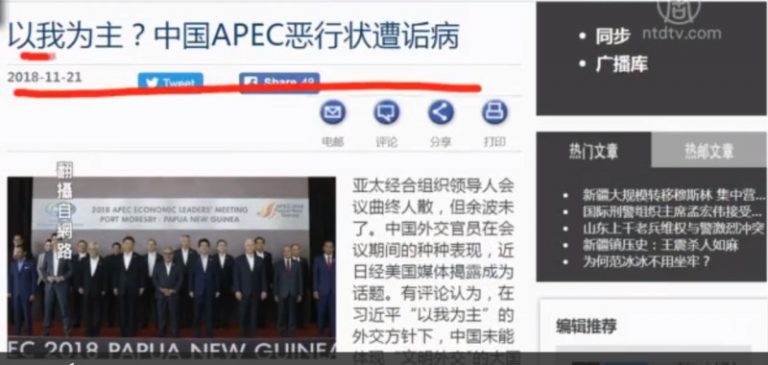Open article 为何范冰冰不用坐牢？
768x365 pixels.
pos(646,262)
